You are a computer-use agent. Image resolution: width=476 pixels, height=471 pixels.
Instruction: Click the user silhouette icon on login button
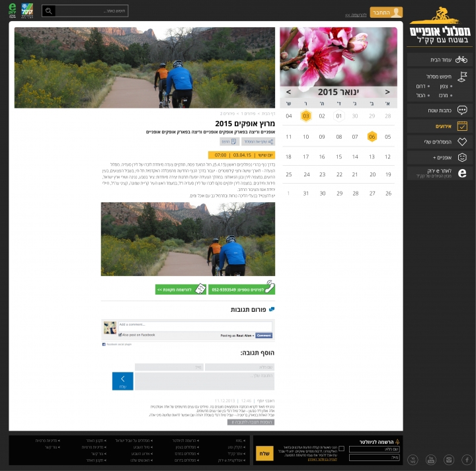396,13
